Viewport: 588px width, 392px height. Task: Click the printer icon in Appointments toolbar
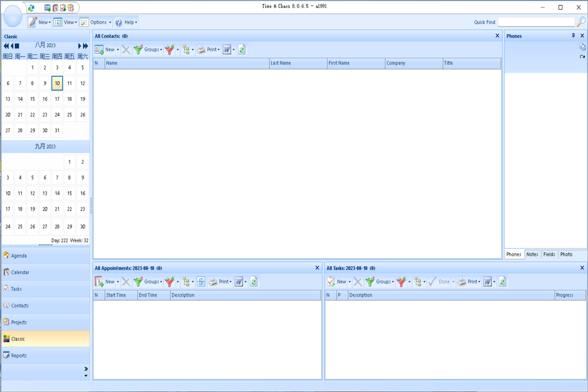click(x=213, y=281)
